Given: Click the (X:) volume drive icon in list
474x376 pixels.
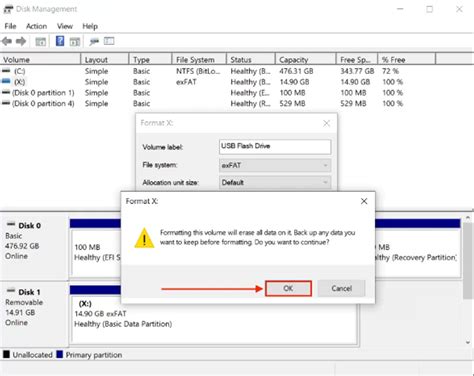Looking at the screenshot, I should [x=6, y=81].
